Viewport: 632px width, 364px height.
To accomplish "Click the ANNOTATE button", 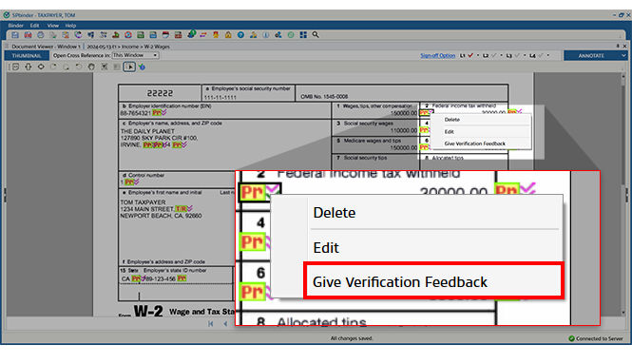I will [x=591, y=56].
